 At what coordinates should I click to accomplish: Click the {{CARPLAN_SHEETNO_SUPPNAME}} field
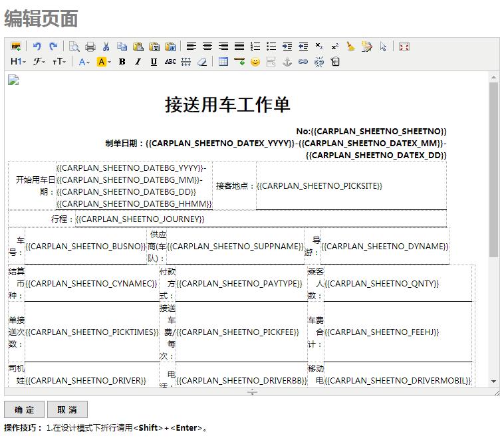tap(235, 247)
